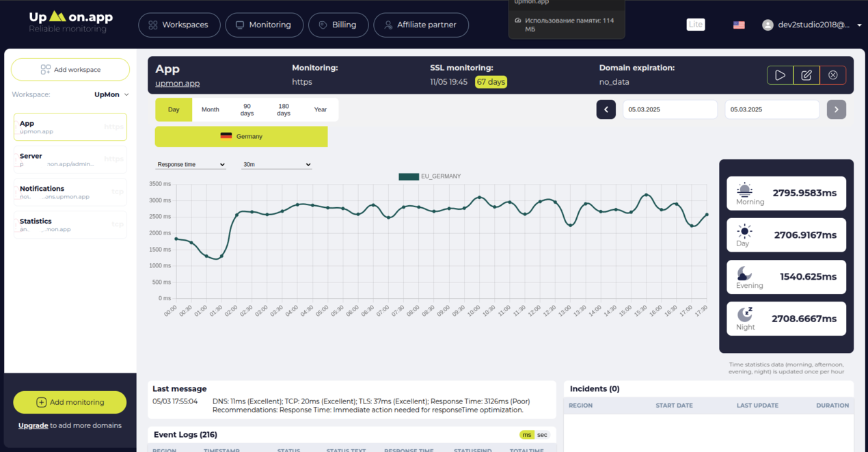Select the Statistics monitor in sidebar
Viewport: 868px width, 452px height.
coord(70,225)
